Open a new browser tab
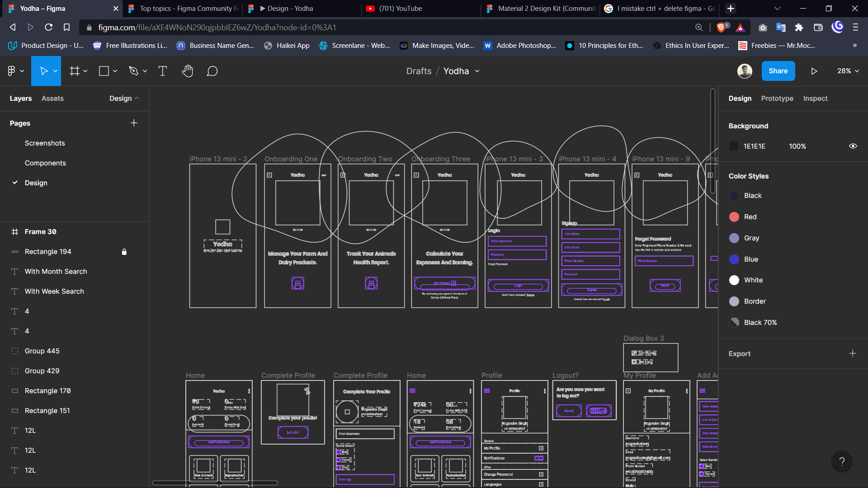Viewport: 868px width, 488px height. click(731, 8)
